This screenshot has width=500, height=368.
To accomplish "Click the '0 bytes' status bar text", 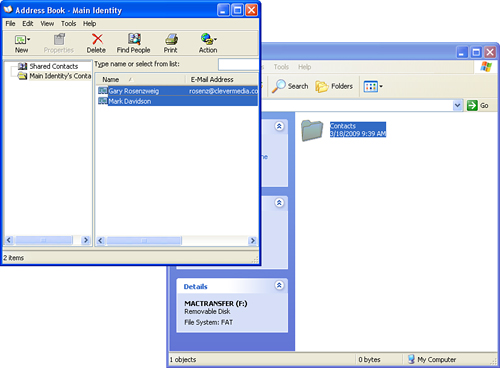I will coord(369,360).
